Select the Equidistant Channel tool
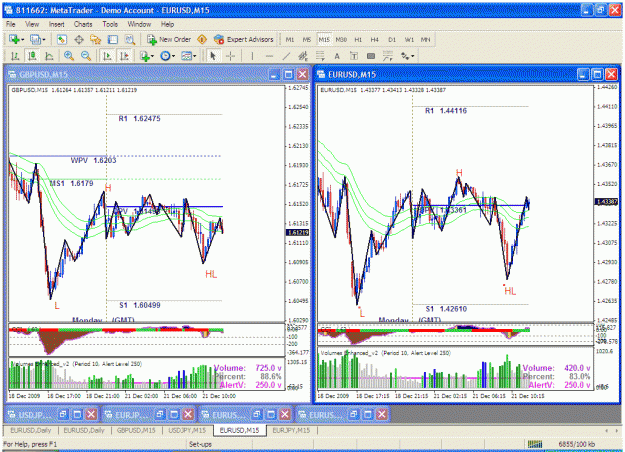 [x=303, y=56]
